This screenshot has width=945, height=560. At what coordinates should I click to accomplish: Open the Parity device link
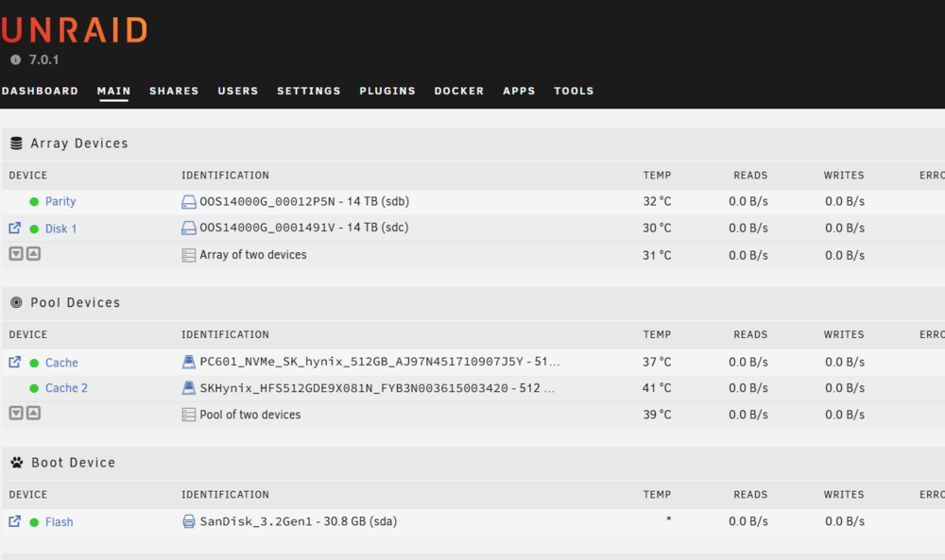(60, 201)
